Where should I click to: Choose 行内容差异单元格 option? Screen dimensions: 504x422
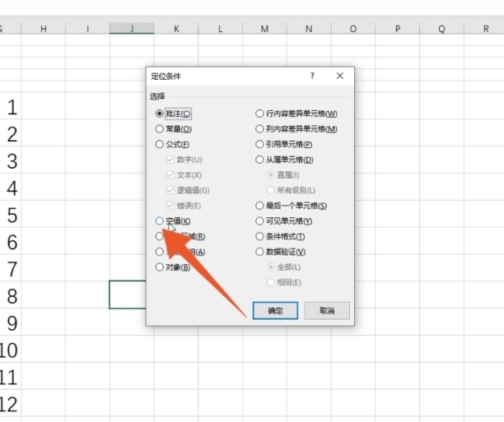coord(259,114)
